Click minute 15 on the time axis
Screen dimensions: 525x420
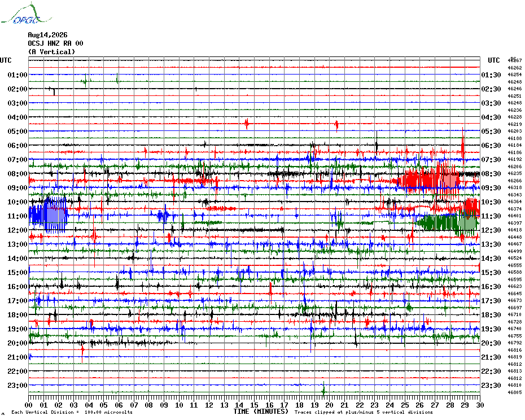[254, 405]
